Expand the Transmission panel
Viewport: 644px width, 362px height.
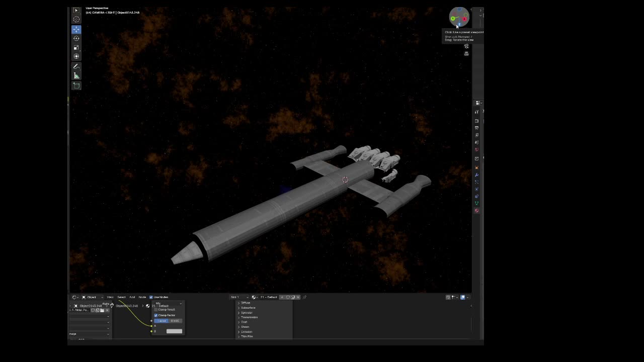point(248,317)
